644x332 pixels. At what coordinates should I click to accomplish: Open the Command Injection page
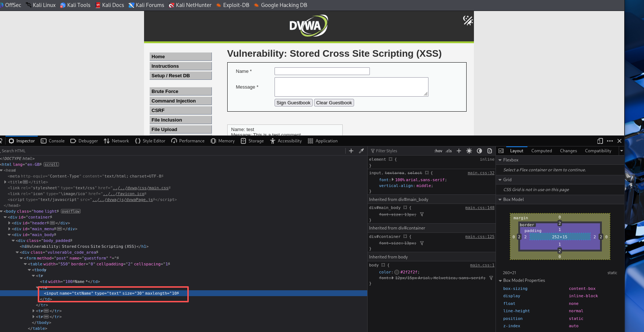[181, 101]
